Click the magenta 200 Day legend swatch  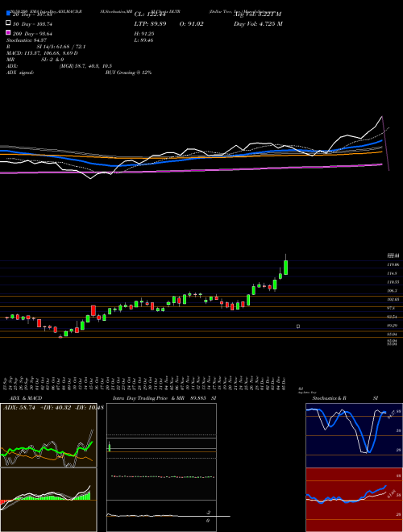[8, 33]
